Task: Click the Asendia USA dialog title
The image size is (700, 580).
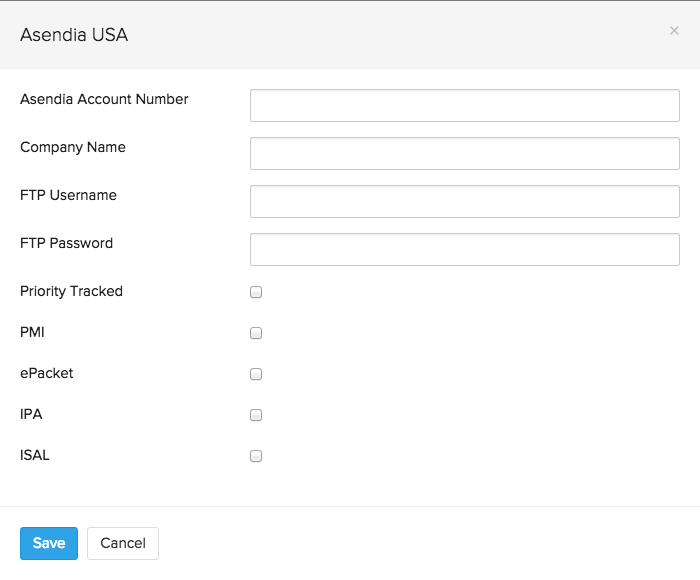Action: pyautogui.click(x=74, y=35)
